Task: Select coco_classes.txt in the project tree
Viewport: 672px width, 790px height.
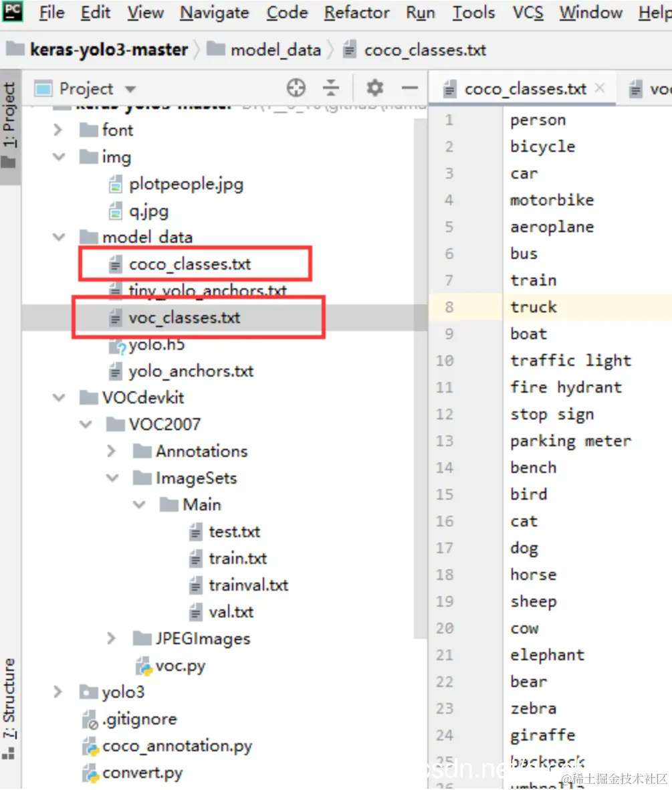Action: [189, 264]
